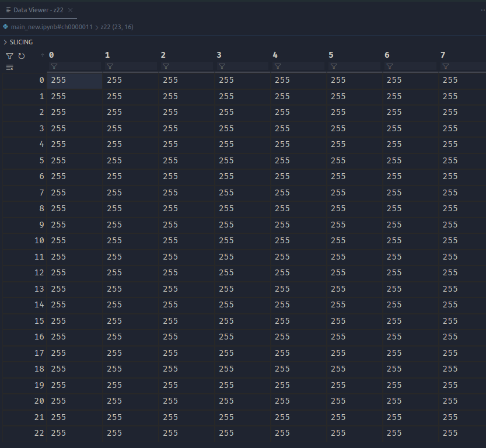Select cell in row 3, column 5

click(354, 128)
